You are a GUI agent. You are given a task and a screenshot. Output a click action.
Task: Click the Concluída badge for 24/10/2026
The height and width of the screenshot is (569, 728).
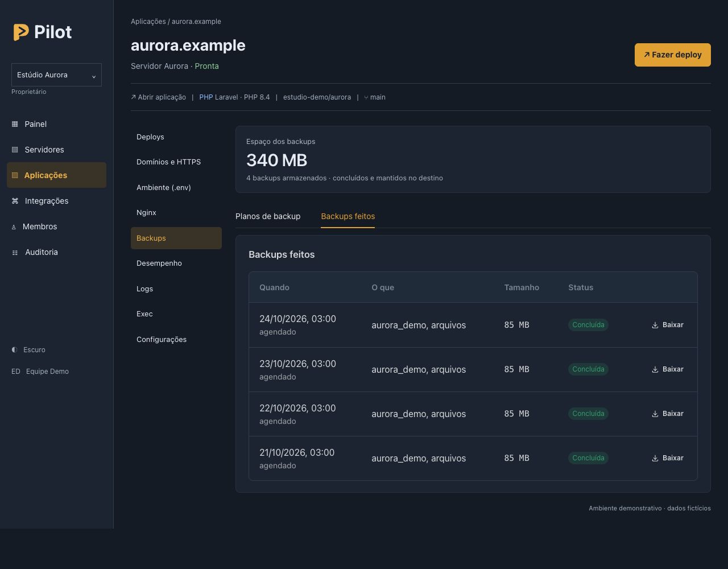(588, 325)
